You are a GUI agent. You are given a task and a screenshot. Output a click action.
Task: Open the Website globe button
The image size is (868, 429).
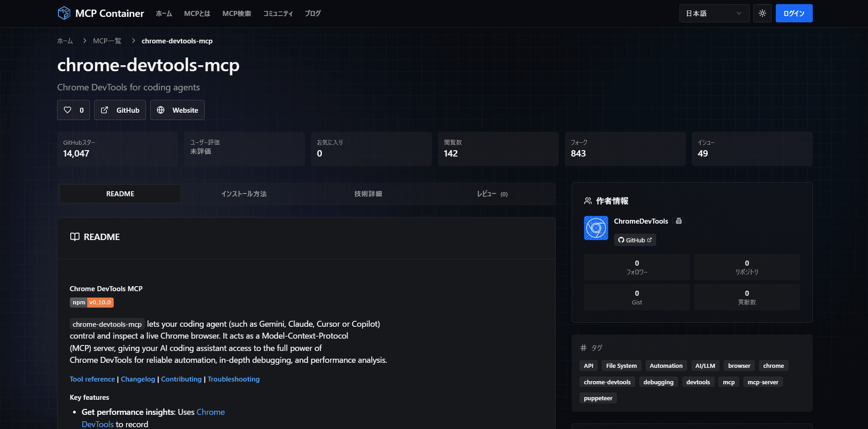pos(177,110)
